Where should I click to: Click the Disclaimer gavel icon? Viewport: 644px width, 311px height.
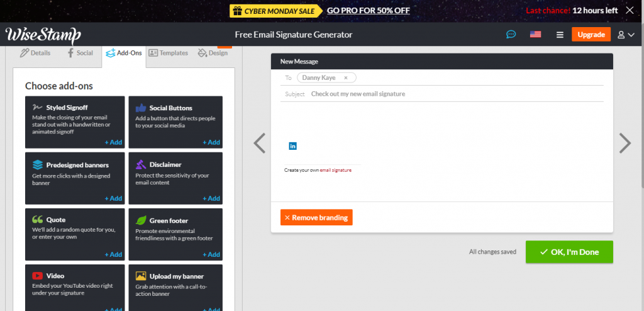pyautogui.click(x=141, y=164)
